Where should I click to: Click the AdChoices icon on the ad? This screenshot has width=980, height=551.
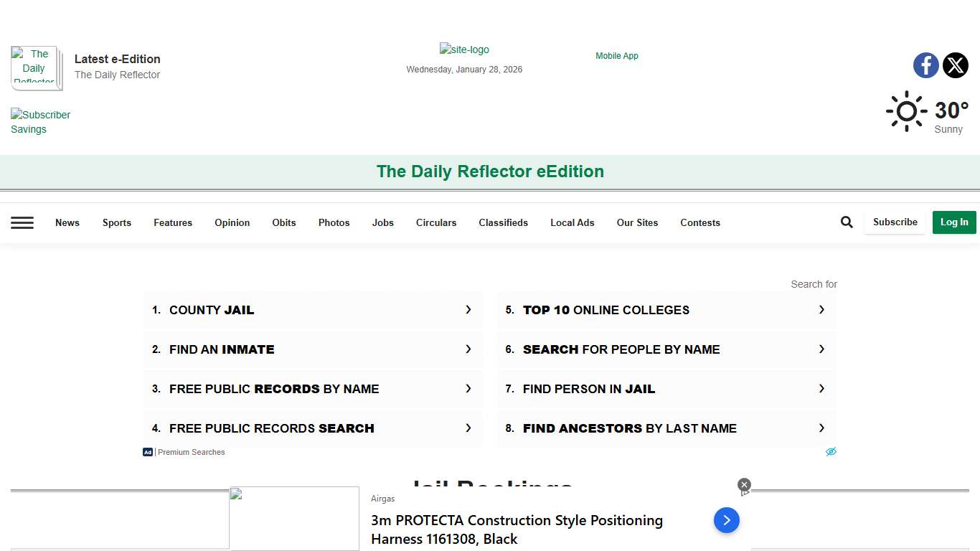(x=831, y=451)
